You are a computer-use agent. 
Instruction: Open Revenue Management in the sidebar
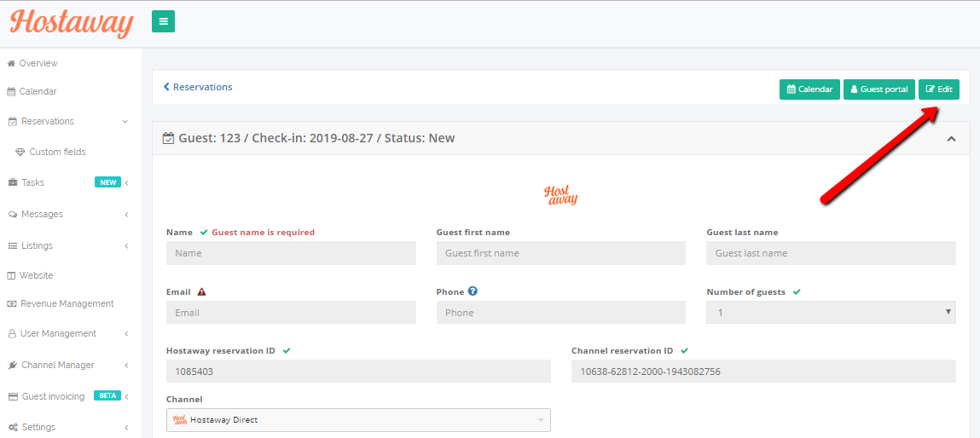(67, 303)
